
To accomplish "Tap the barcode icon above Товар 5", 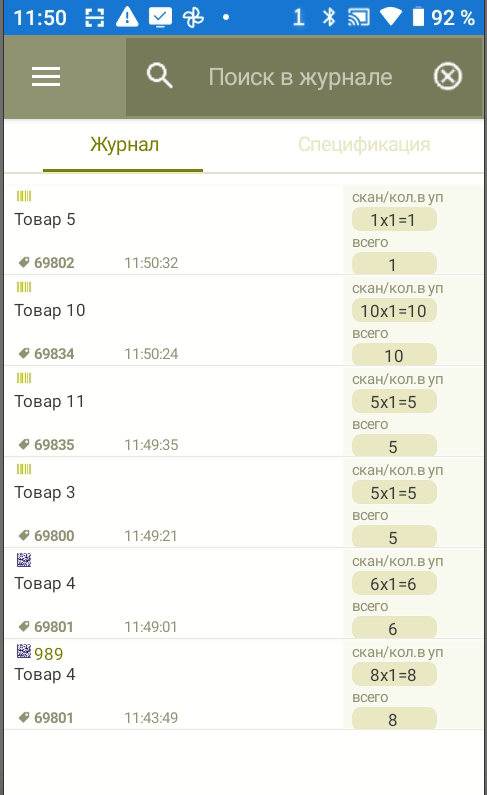I will point(24,196).
